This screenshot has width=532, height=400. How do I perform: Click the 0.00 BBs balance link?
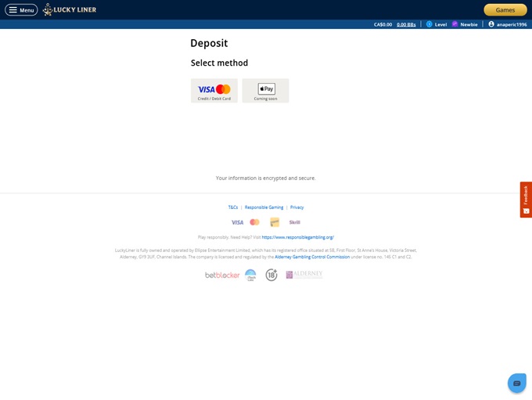[x=406, y=24]
